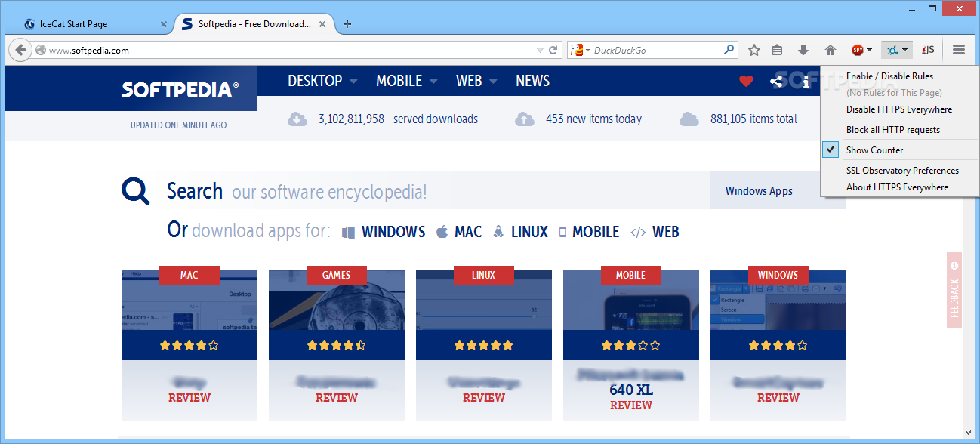Image resolution: width=980 pixels, height=444 pixels.
Task: Close the IceCat Start Page tab
Action: [x=164, y=24]
